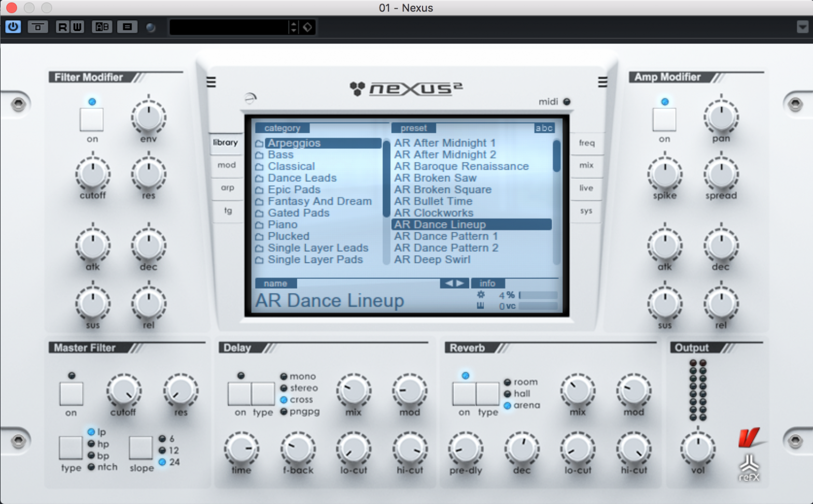Toggle the Master Filter on button

tap(71, 394)
